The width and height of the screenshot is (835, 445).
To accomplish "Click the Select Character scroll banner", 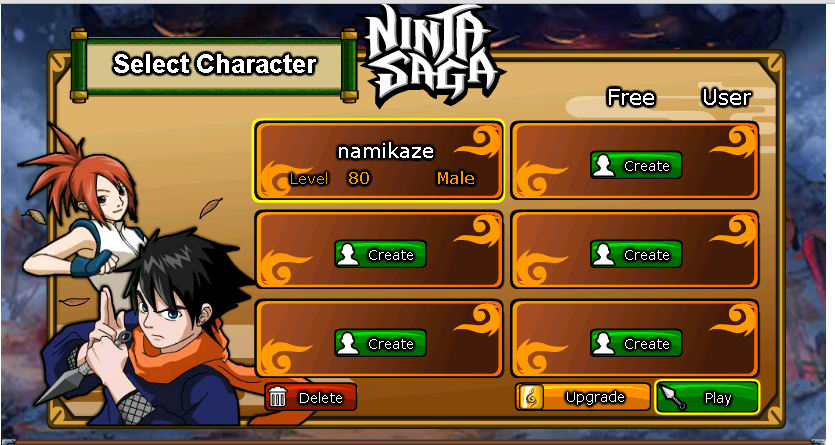I will coord(214,65).
